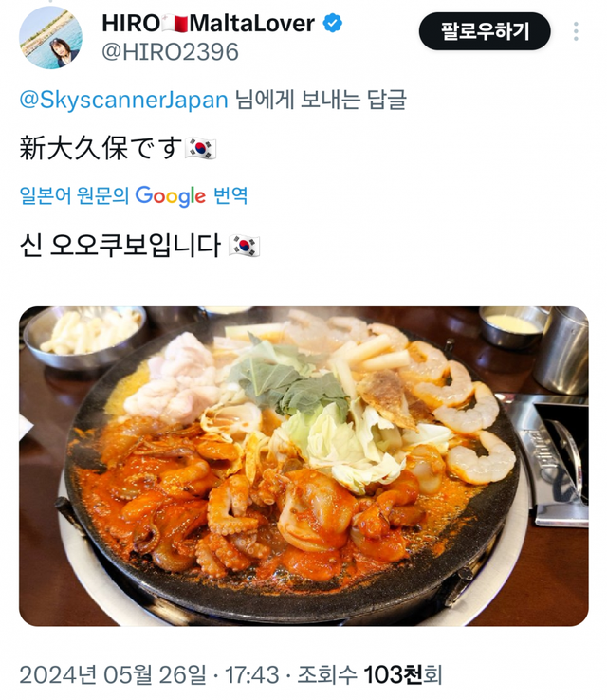Image resolution: width=607 pixels, height=700 pixels.
Task: Follow the account with 팔로우하기 button
Action: pyautogui.click(x=485, y=31)
